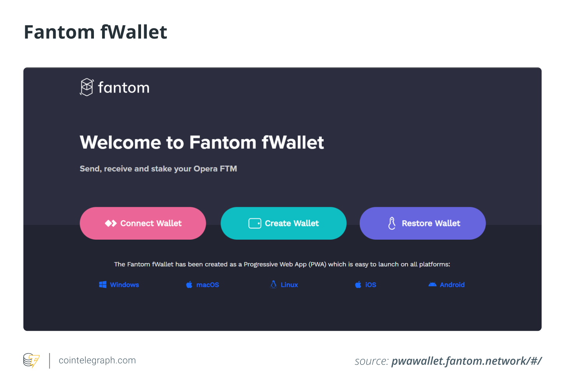
Task: Open the Linux platform link
Action: click(289, 285)
